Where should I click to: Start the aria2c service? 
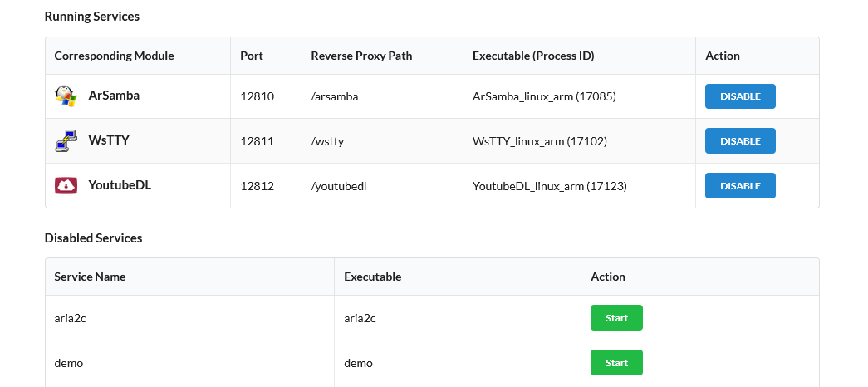pyautogui.click(x=616, y=318)
